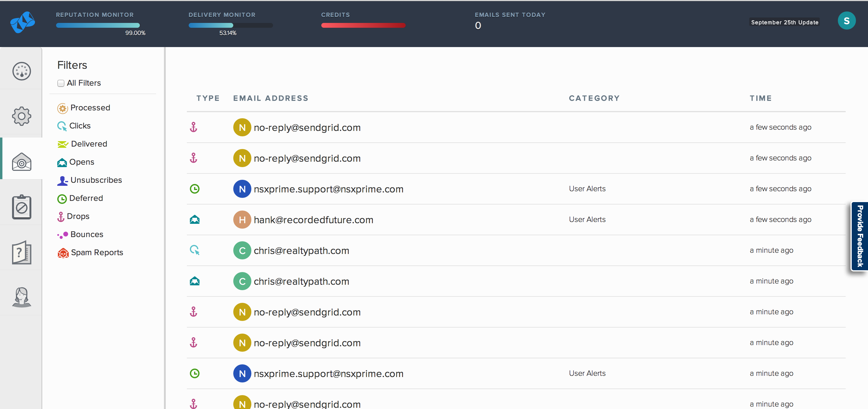
Task: Click the Credits red bar
Action: (363, 25)
